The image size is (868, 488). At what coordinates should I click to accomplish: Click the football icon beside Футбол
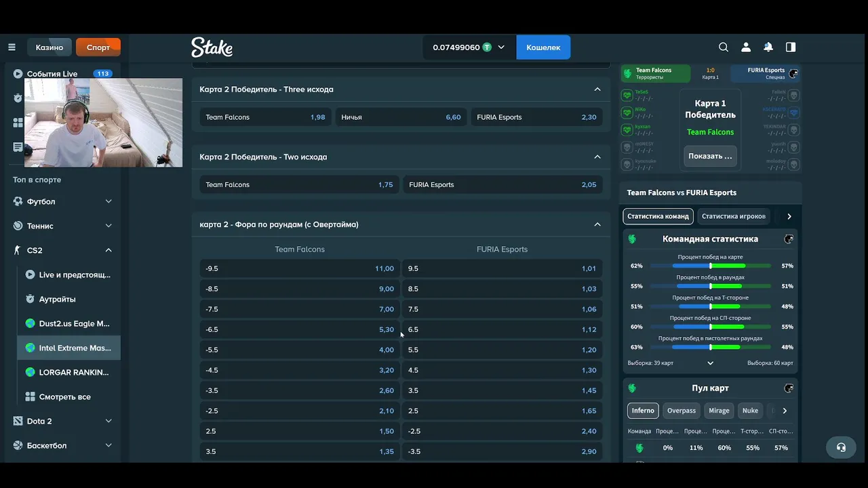coord(18,201)
